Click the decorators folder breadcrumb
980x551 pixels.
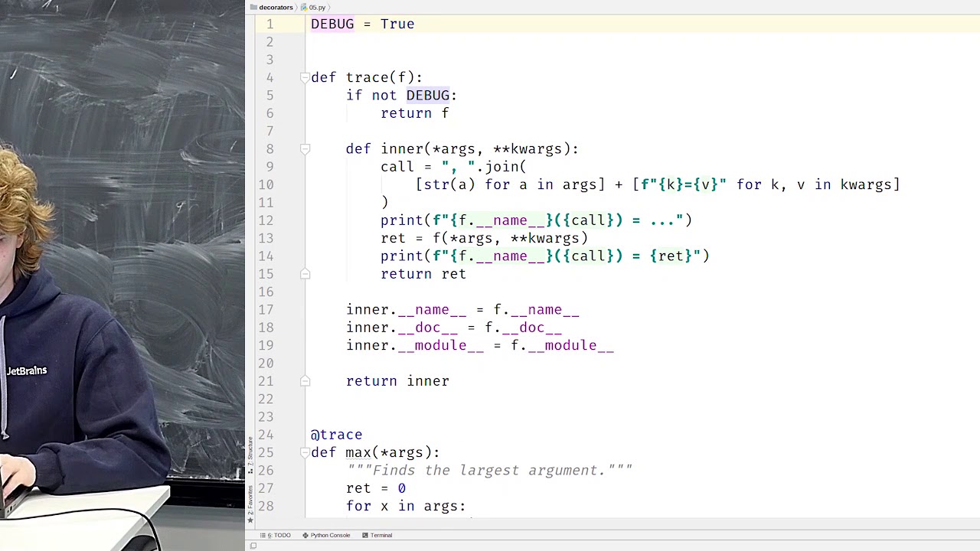[276, 7]
